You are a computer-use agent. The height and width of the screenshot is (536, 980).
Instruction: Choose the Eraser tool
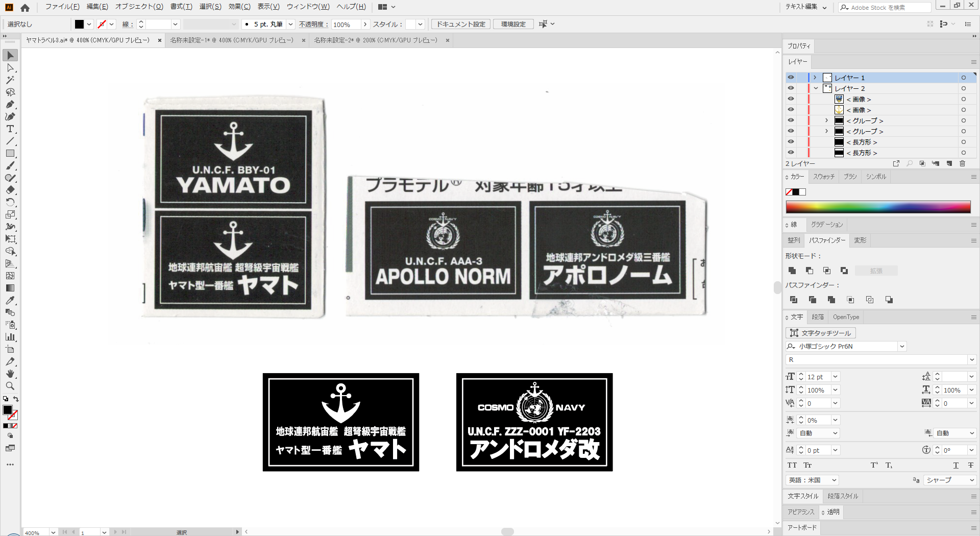(x=10, y=190)
